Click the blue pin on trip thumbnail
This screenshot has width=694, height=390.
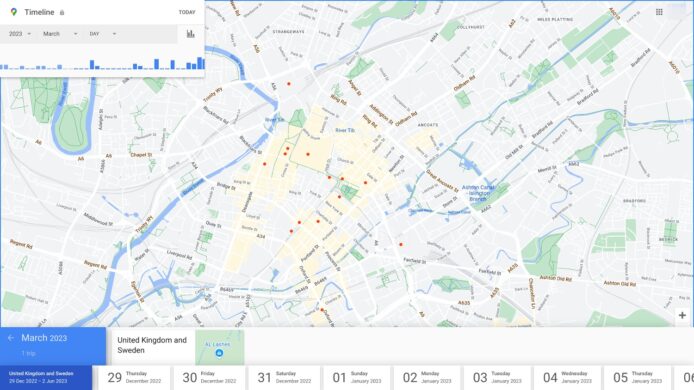point(219,353)
